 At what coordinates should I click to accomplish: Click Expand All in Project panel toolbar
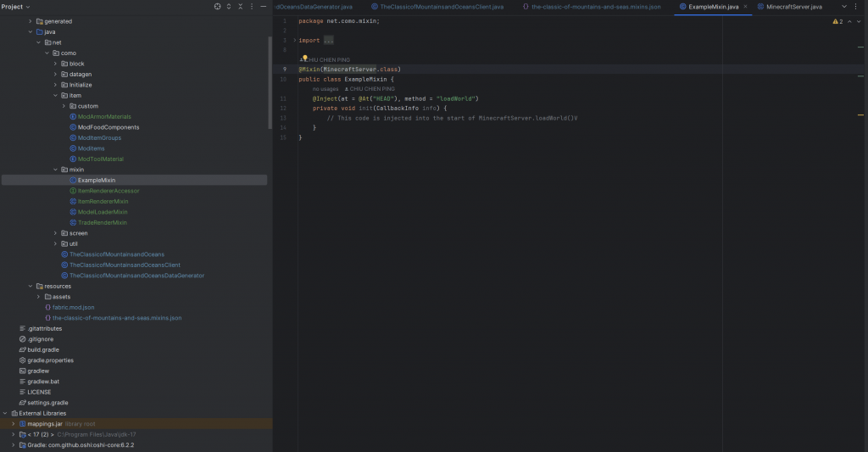(x=229, y=7)
